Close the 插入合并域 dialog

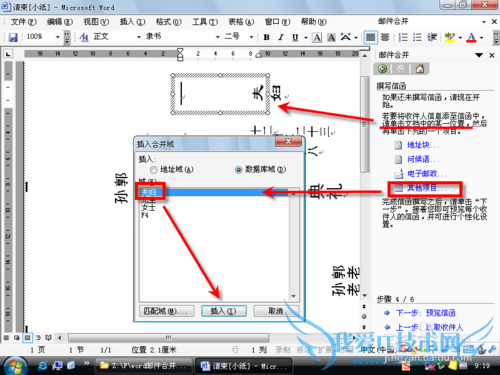point(288,141)
